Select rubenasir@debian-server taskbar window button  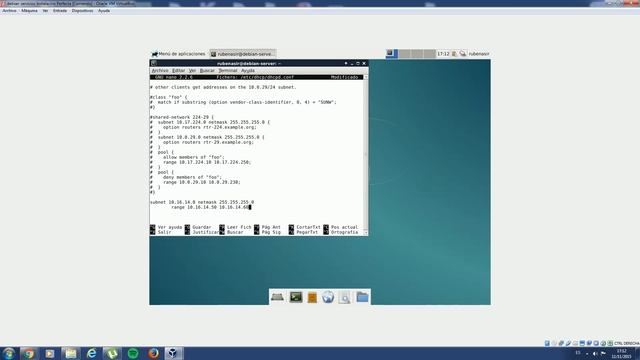tap(243, 54)
